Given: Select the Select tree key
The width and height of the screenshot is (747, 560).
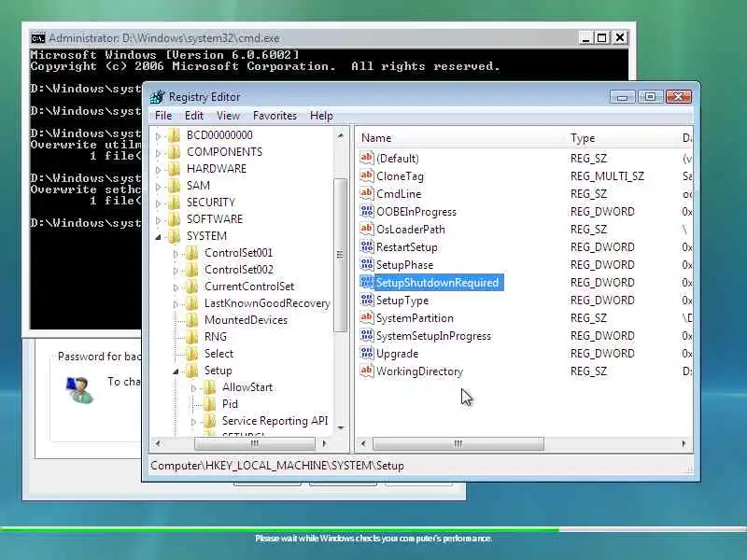Looking at the screenshot, I should [218, 354].
